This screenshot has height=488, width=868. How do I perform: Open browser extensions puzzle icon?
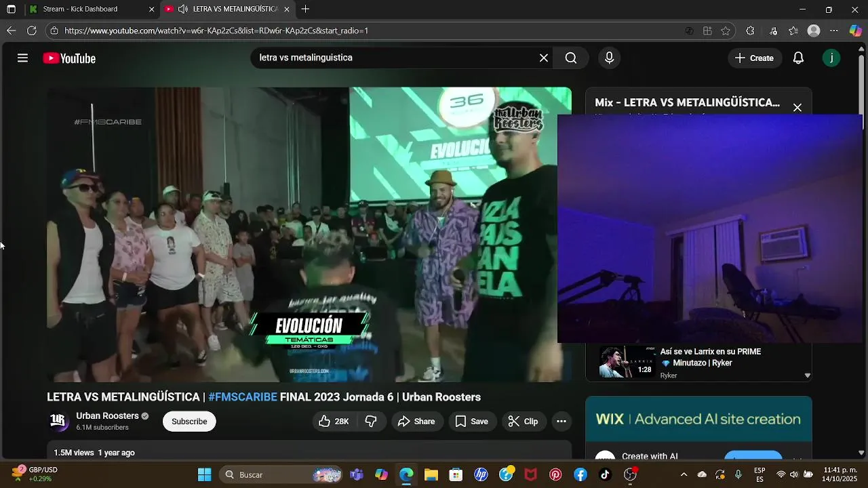click(x=750, y=30)
